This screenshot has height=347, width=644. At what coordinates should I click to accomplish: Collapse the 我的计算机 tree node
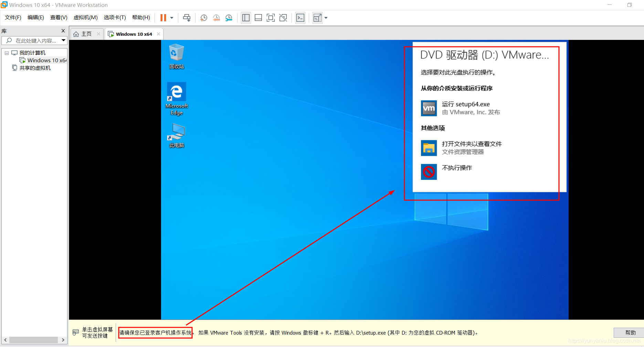[x=6, y=53]
